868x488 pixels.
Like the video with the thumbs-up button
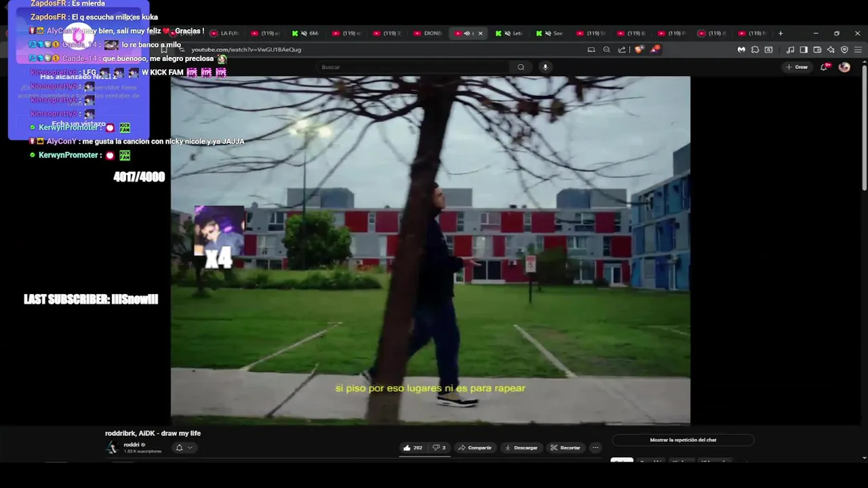click(412, 447)
